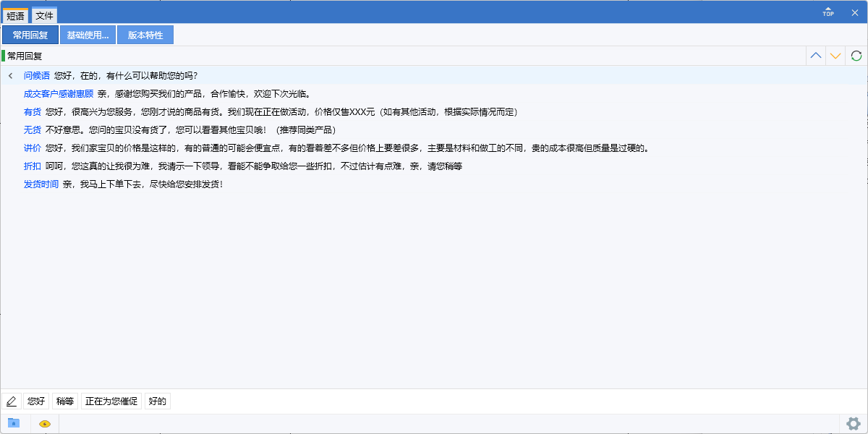Refresh the 常用回复 list with the refresh icon
Image resolution: width=868 pixels, height=434 pixels.
pos(856,55)
